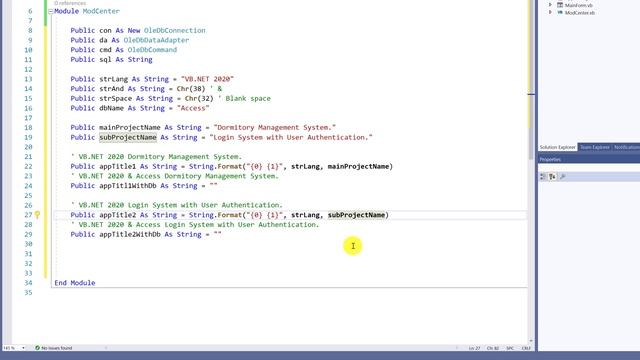Click subProjectName argument on line 27
Screen dimensions: 640x360
point(356,215)
